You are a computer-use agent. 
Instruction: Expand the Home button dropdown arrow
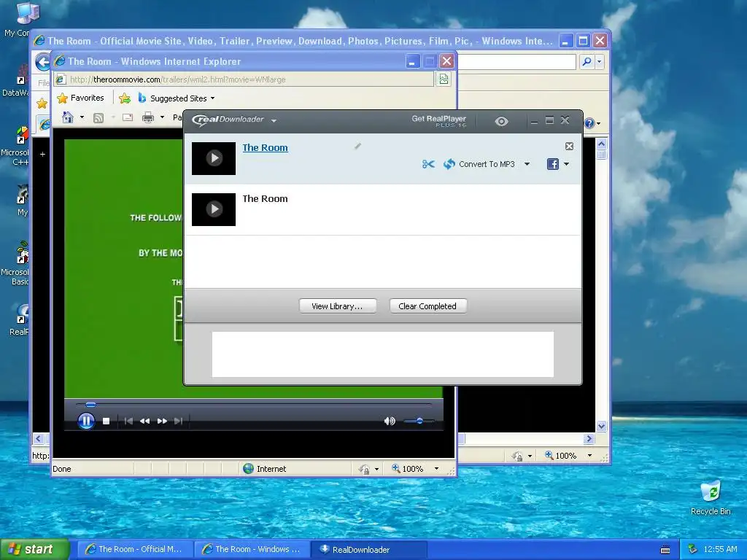coord(82,117)
